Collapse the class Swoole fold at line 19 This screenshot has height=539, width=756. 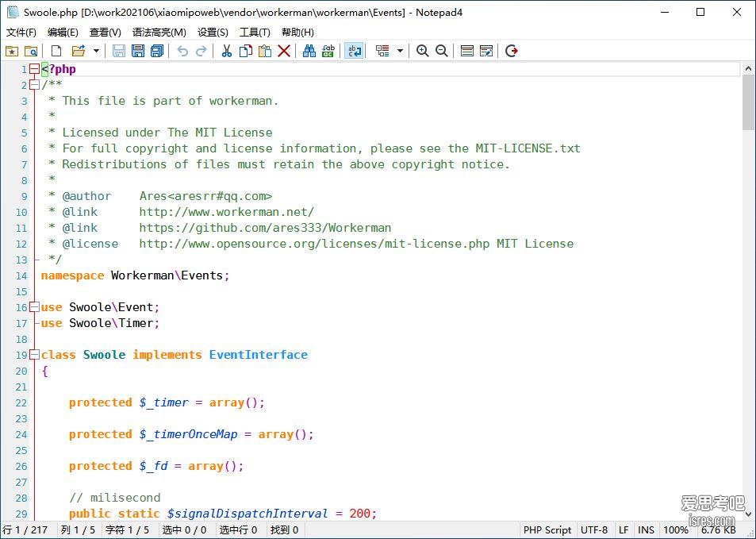click(34, 355)
